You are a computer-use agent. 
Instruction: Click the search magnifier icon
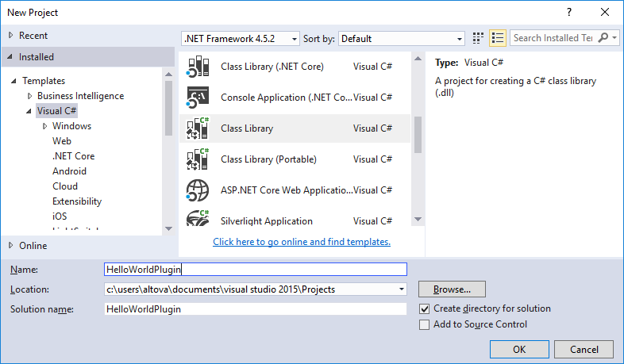click(603, 38)
